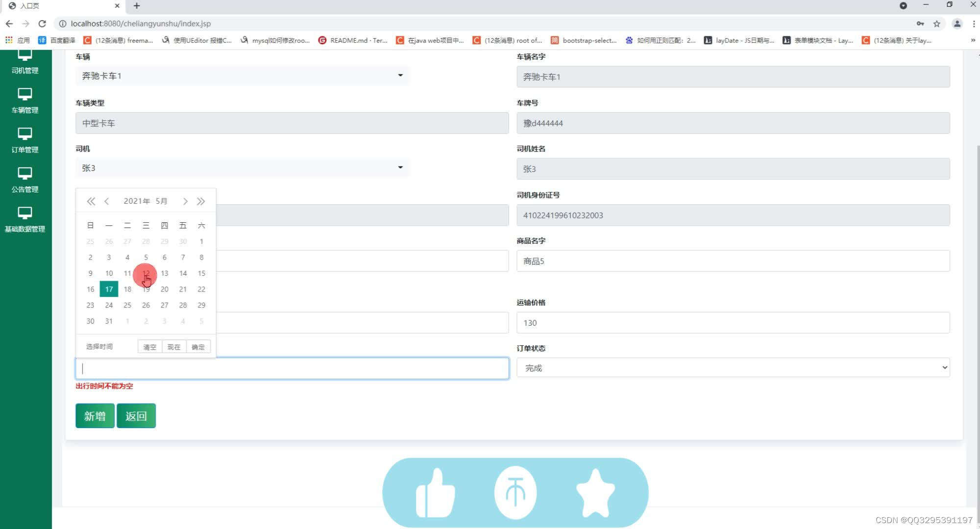
Task: Click the 运输价格 field showing 130
Action: click(x=733, y=323)
